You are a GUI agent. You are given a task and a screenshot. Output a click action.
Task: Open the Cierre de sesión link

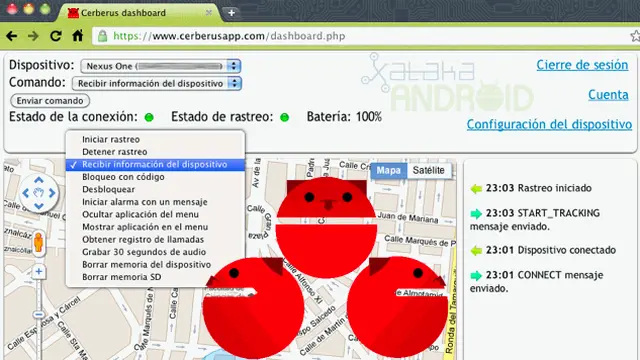(582, 65)
